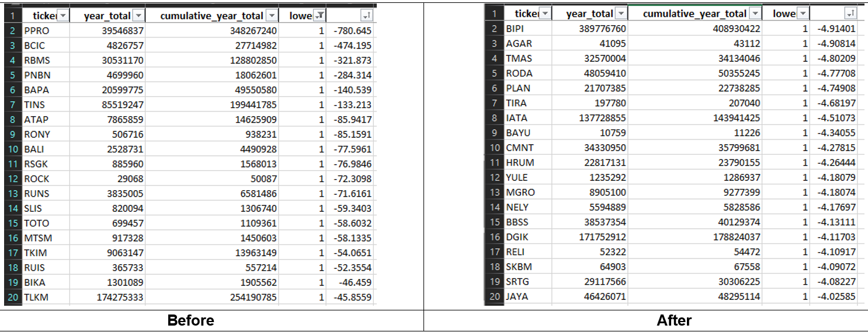Select the cell containing -4.91401
868x332 pixels.
[x=834, y=29]
